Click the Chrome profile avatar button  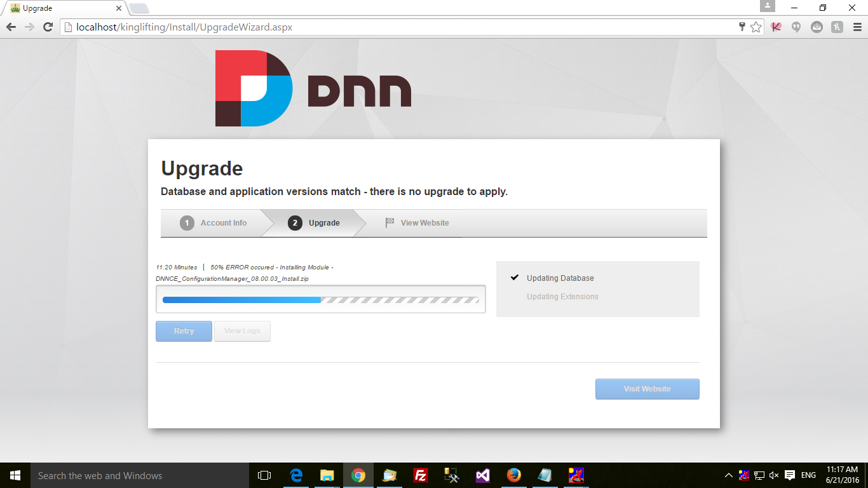[768, 6]
